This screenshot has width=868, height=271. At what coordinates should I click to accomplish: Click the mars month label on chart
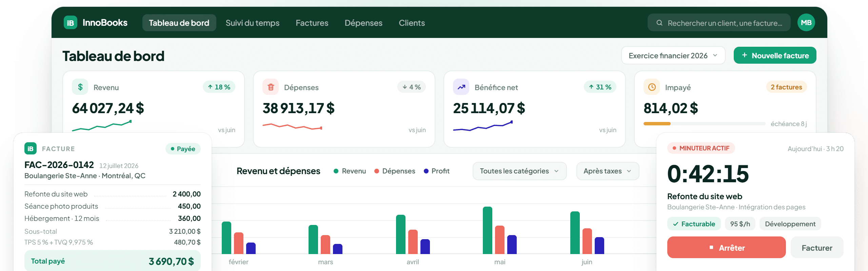(x=325, y=262)
